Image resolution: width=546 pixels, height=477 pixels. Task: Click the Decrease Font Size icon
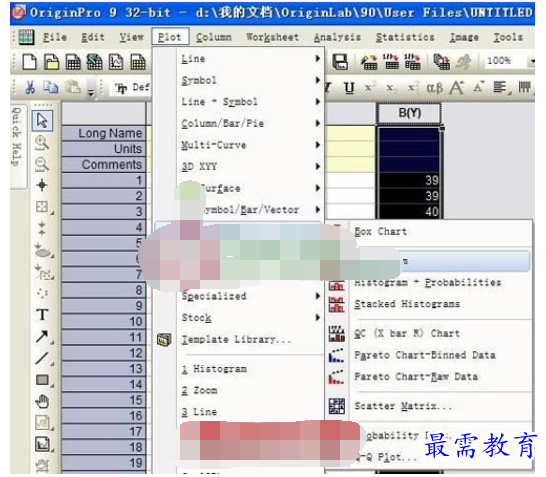[x=478, y=87]
